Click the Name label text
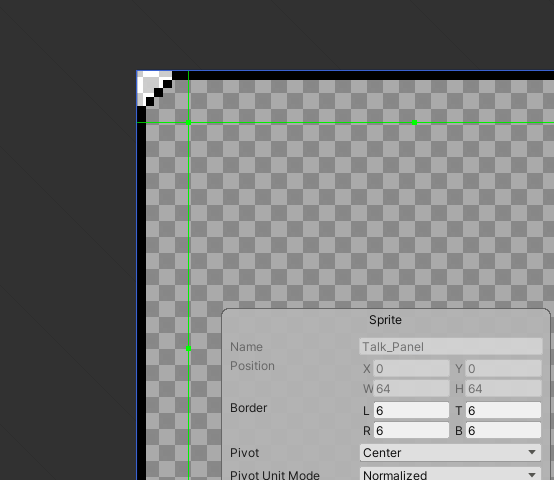This screenshot has height=480, width=554. (x=246, y=346)
